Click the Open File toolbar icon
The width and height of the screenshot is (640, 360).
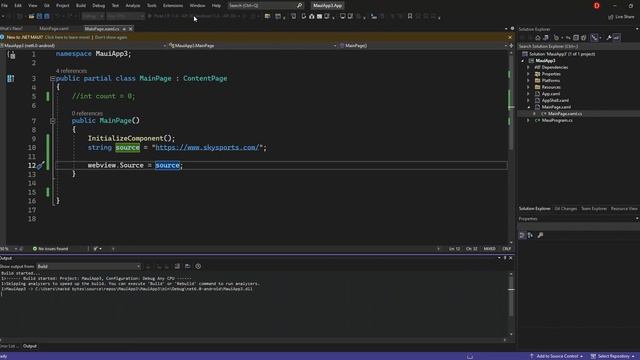pos(31,16)
